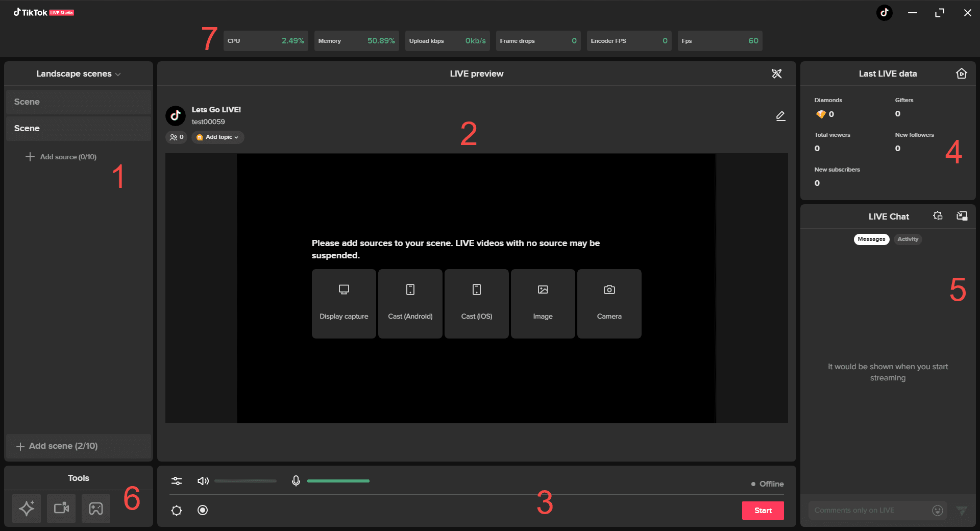This screenshot has width=980, height=531.
Task: Mute the microphone icon
Action: pos(296,481)
